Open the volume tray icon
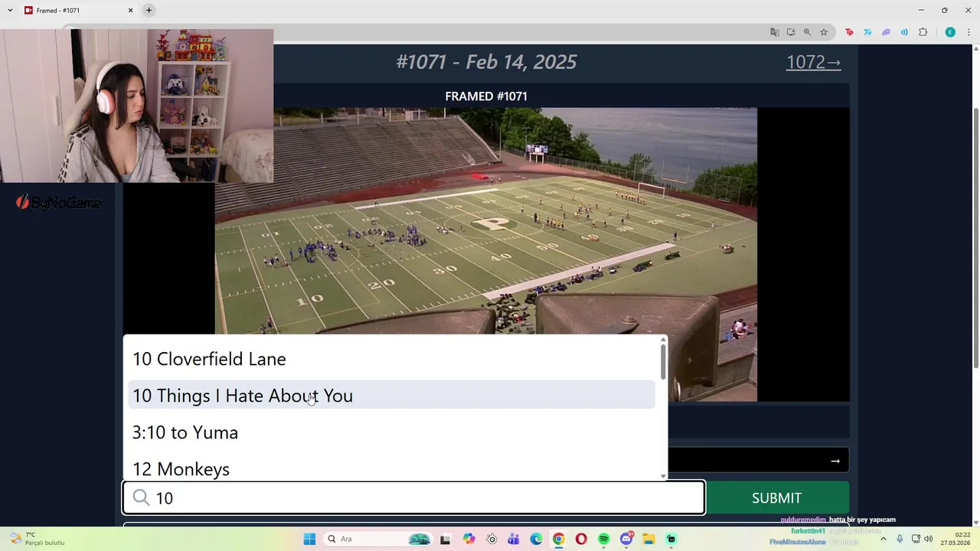The width and height of the screenshot is (980, 551). (929, 539)
